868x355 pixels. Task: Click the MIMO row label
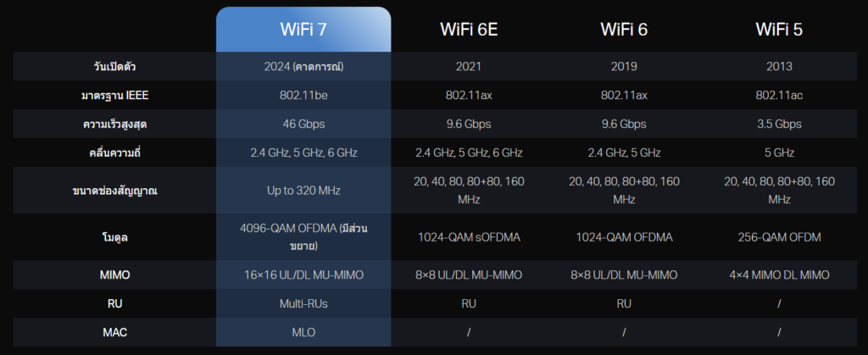tap(114, 275)
